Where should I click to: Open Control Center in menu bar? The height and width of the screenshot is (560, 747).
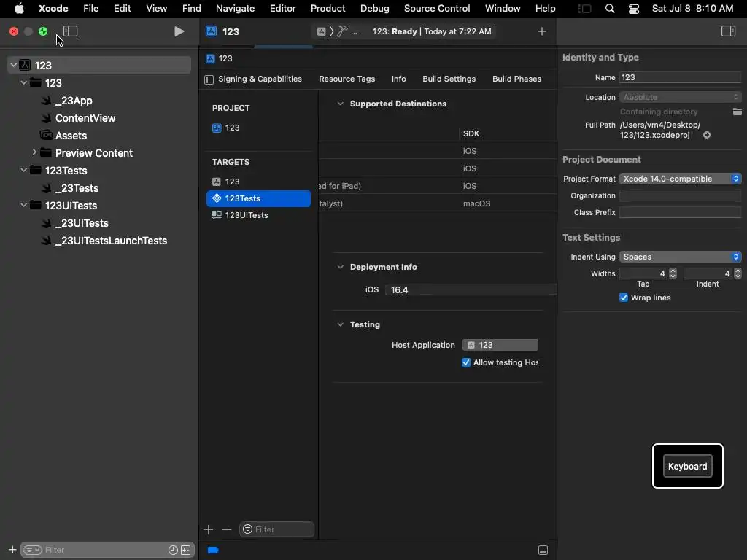point(634,9)
